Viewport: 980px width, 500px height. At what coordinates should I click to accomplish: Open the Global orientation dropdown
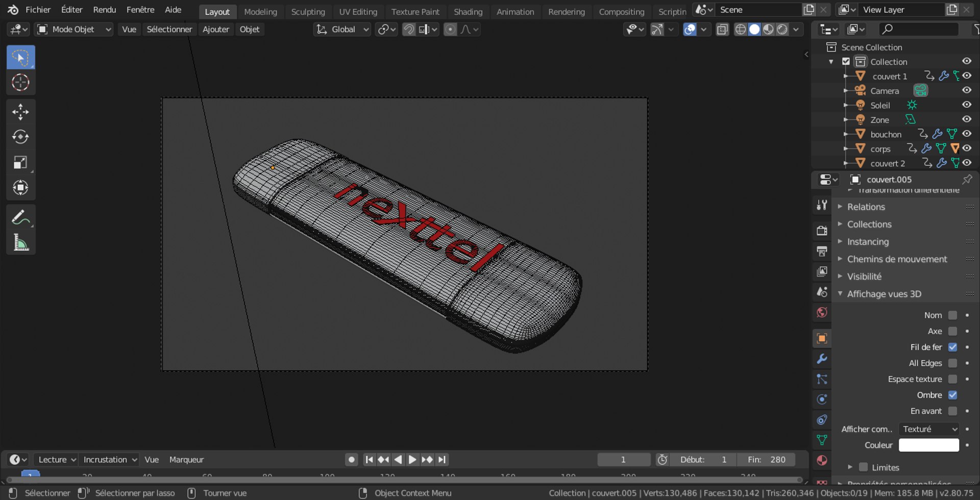coord(342,30)
